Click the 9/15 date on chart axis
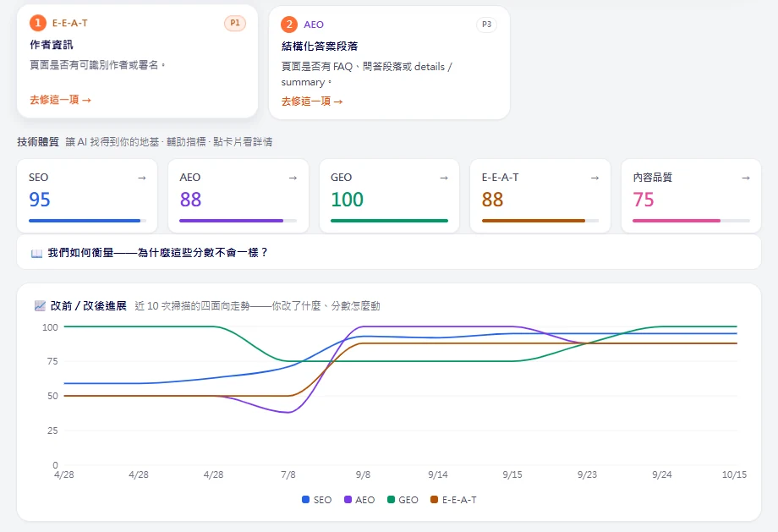Screen dimensions: 778x532 click(512, 474)
